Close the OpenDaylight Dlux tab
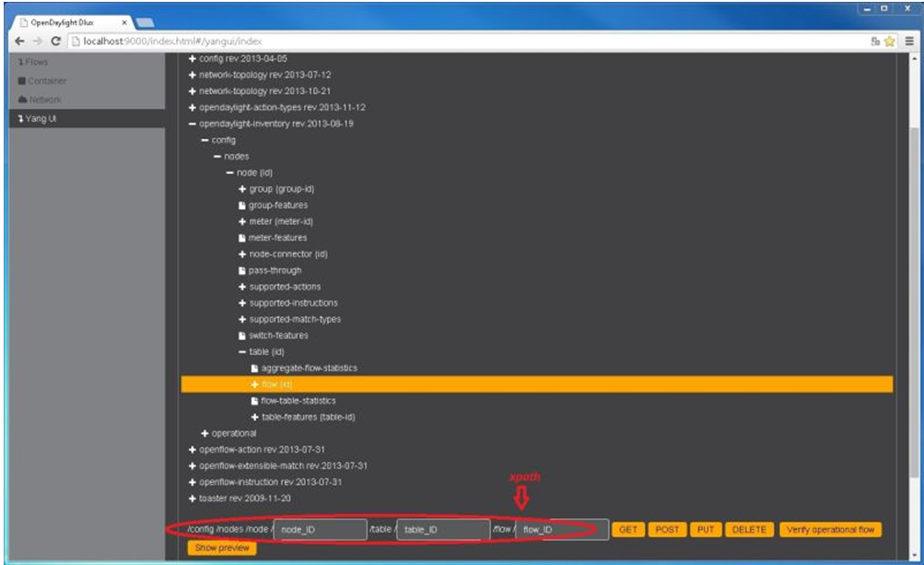Viewport: 924px width, 565px height. click(124, 22)
